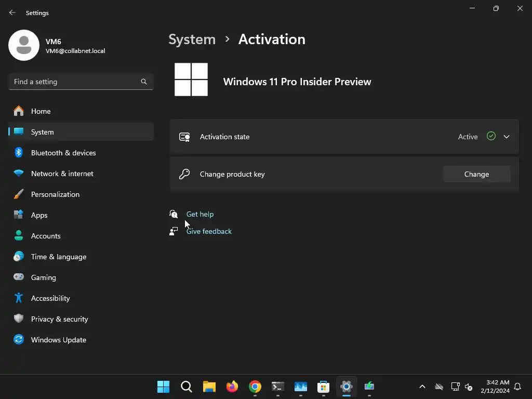Image resolution: width=532 pixels, height=399 pixels.
Task: Click the VM6@collabnet.local account text
Action: click(x=75, y=51)
